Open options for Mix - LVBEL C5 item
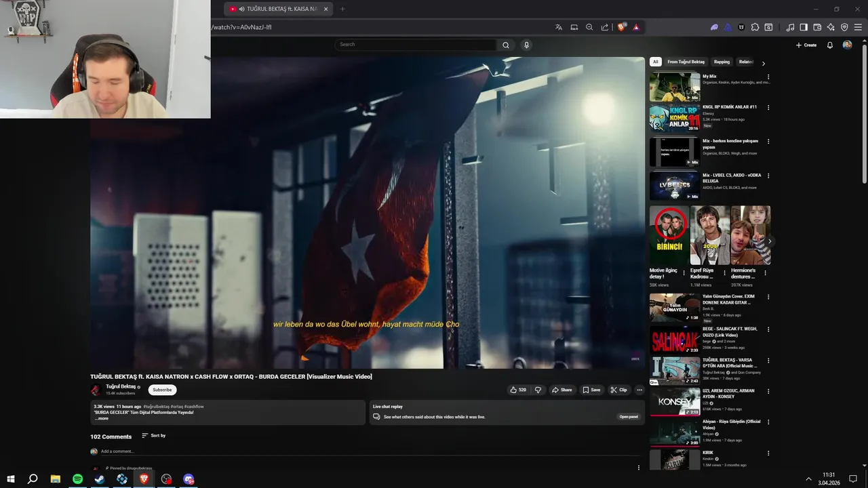Viewport: 868px width, 488px height. (768, 176)
